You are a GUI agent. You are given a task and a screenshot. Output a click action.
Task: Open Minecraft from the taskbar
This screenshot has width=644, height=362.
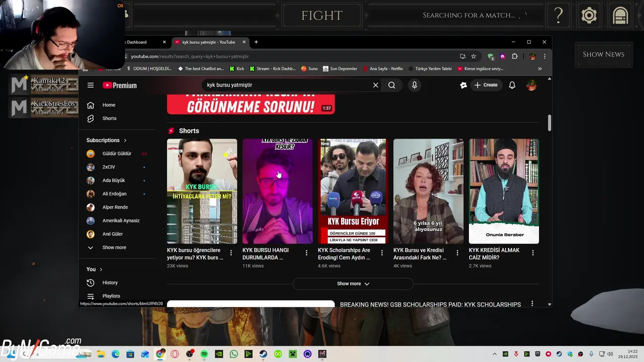pos(293,354)
